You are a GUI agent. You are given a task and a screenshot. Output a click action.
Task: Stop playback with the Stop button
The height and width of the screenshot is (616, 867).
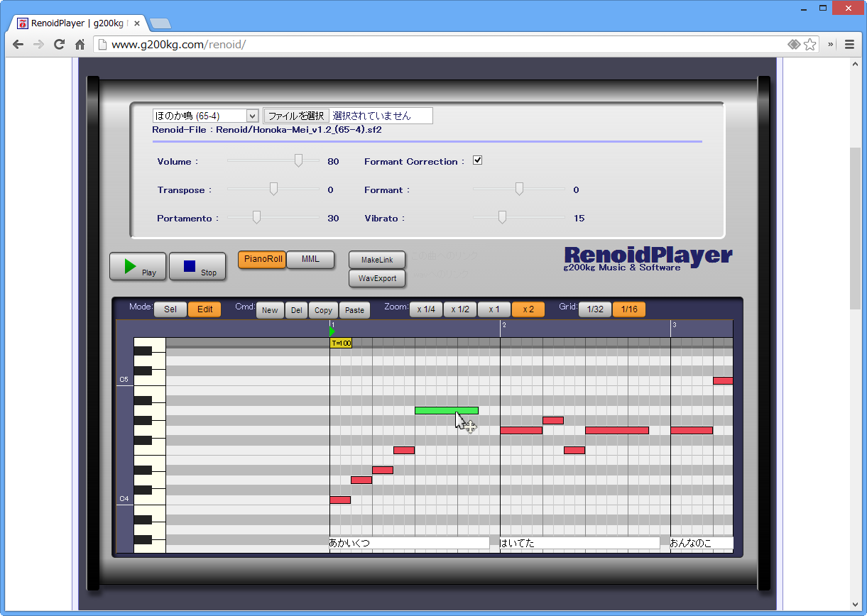tap(197, 266)
